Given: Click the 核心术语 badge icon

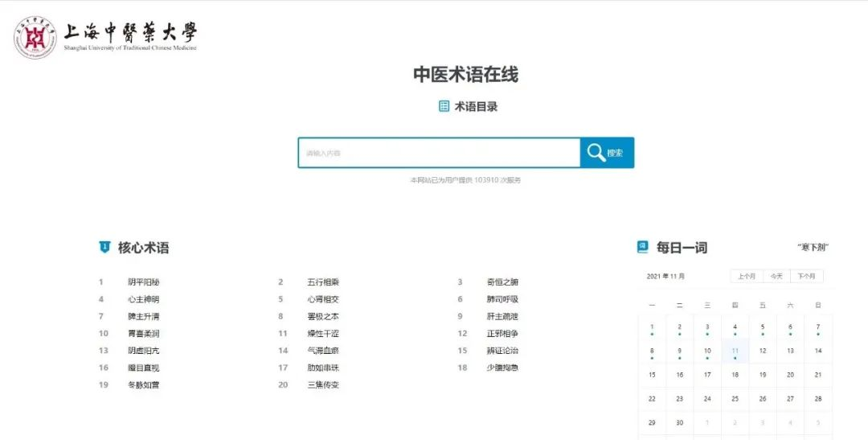Looking at the screenshot, I should click(104, 248).
